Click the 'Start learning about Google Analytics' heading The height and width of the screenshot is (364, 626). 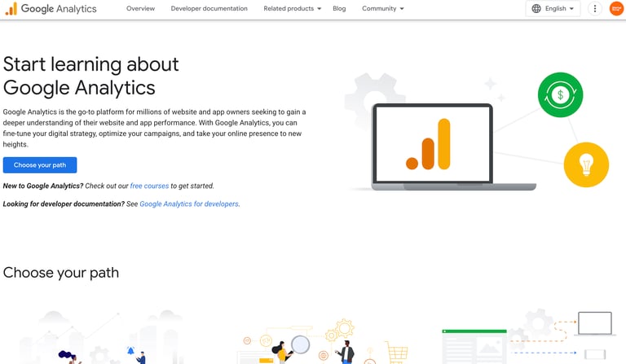click(x=91, y=76)
